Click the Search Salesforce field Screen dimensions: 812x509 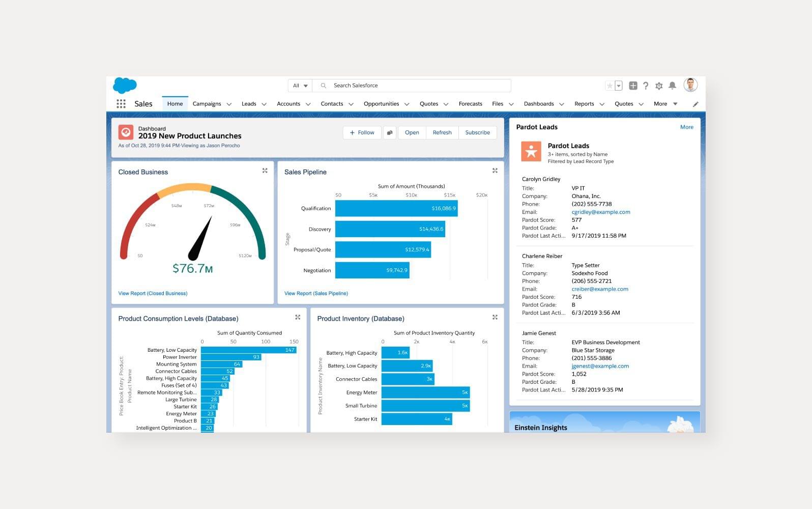(412, 86)
